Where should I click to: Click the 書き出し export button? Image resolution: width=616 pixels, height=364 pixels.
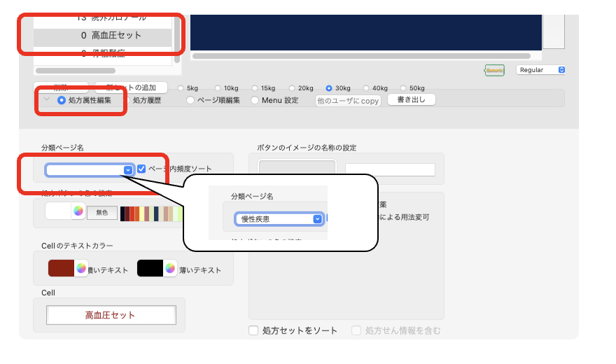pyautogui.click(x=411, y=100)
